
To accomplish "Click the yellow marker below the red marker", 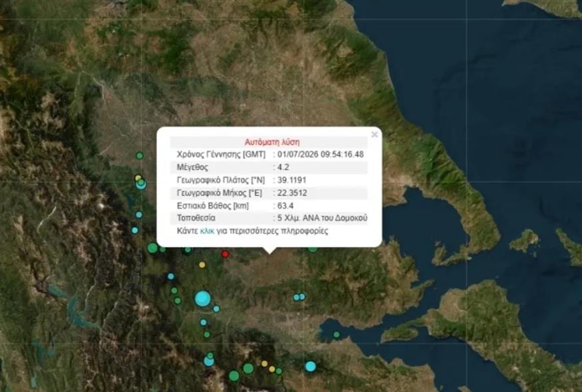I will pos(202,265).
